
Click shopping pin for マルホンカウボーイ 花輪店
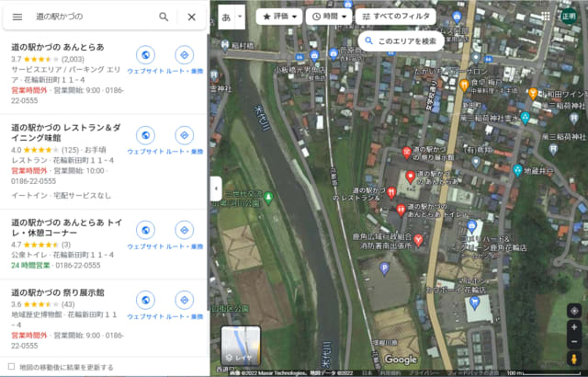tap(474, 302)
